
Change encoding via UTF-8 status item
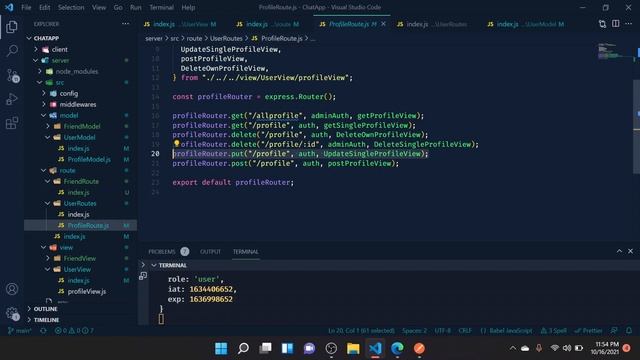tap(442, 330)
